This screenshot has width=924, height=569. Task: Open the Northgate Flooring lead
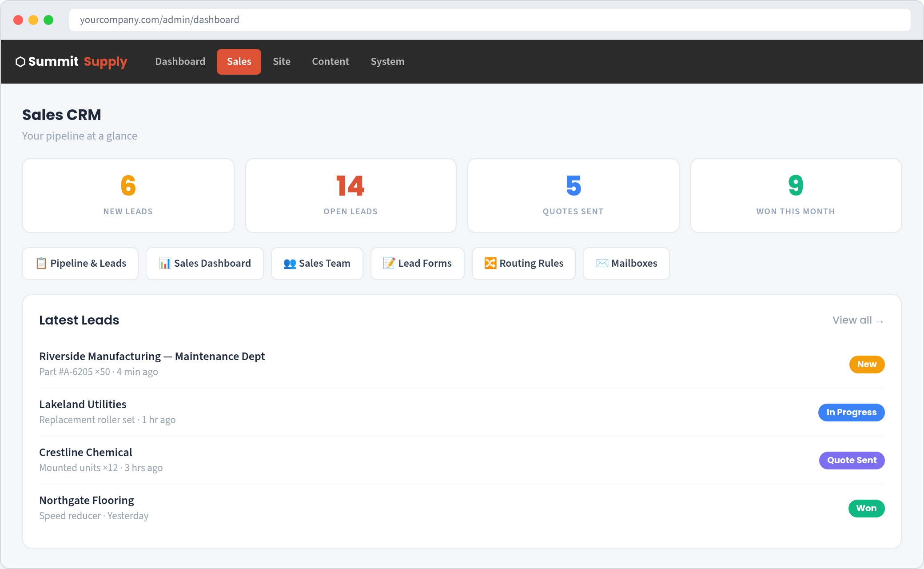(462, 508)
